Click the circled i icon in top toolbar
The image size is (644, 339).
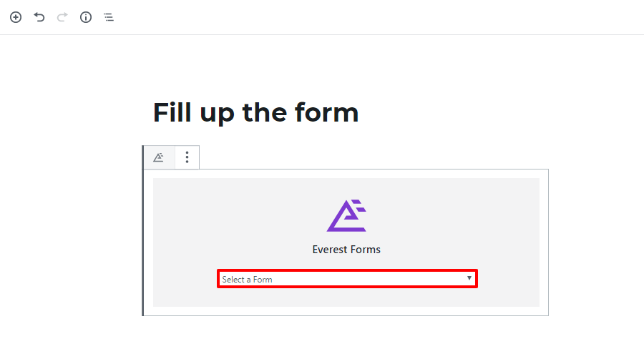click(x=85, y=17)
